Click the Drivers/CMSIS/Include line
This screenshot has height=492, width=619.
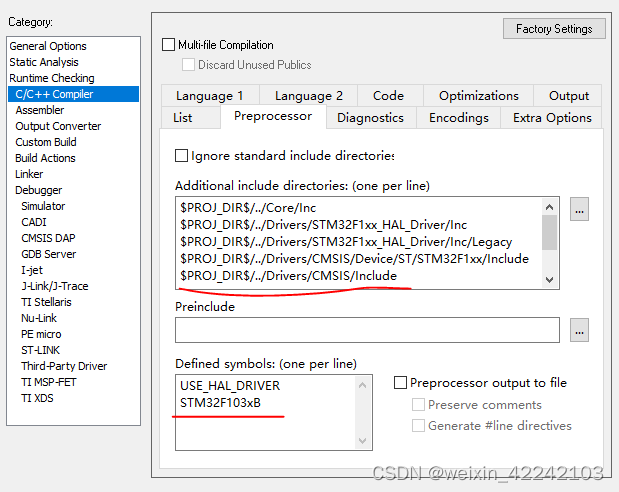click(x=288, y=276)
